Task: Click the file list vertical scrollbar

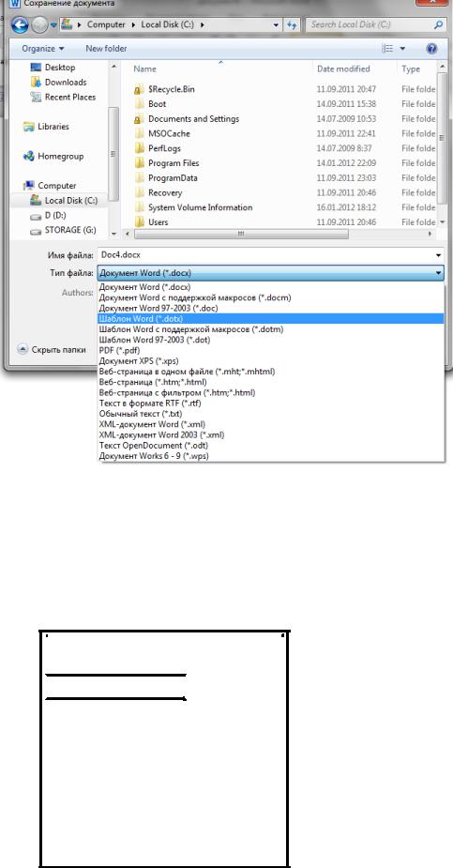Action: [x=442, y=138]
